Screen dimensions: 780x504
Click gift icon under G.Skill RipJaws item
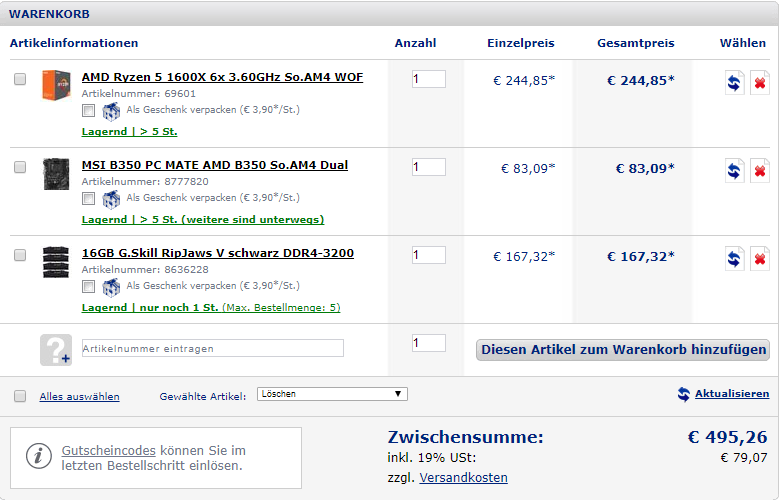coord(111,288)
